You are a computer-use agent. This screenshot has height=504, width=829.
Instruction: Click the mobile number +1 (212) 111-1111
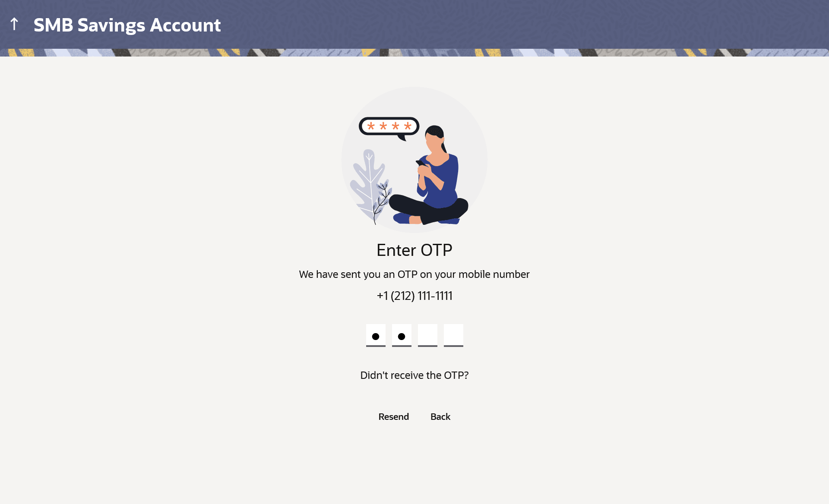pyautogui.click(x=414, y=296)
